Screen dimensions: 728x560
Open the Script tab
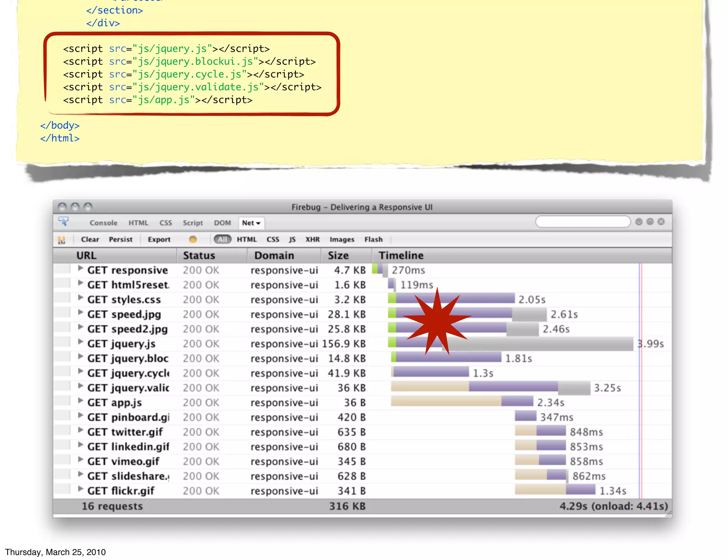tap(193, 223)
